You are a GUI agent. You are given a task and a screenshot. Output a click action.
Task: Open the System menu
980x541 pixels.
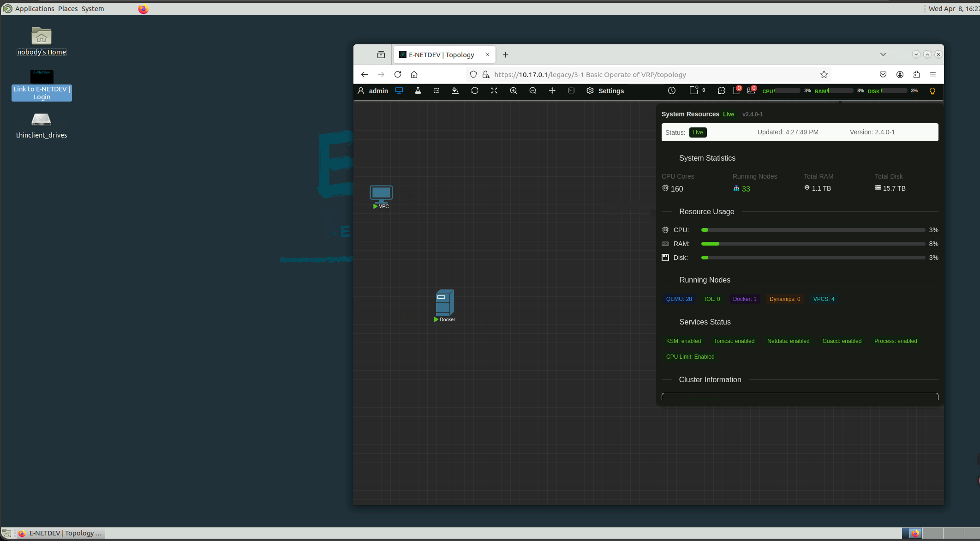point(93,9)
